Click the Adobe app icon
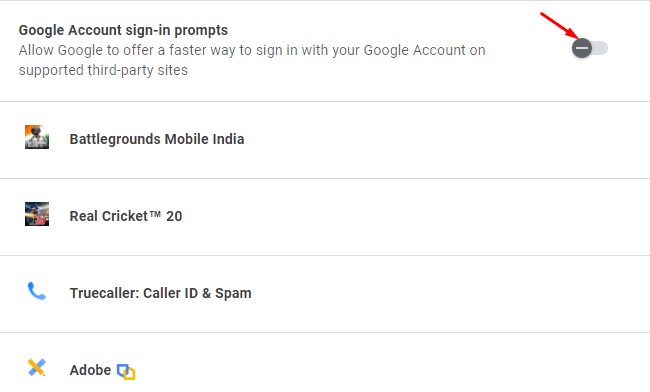Image resolution: width=650 pixels, height=392 pixels. 36,368
